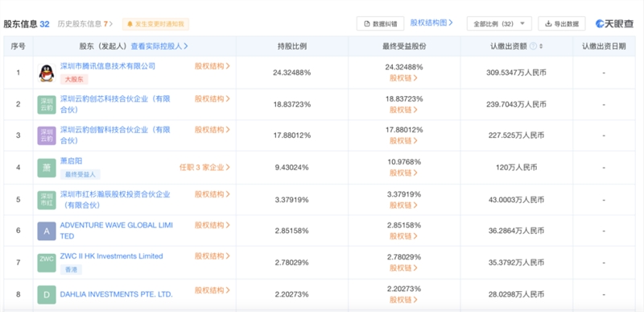Open the 股权结构图 link
This screenshot has width=644, height=312.
point(431,23)
